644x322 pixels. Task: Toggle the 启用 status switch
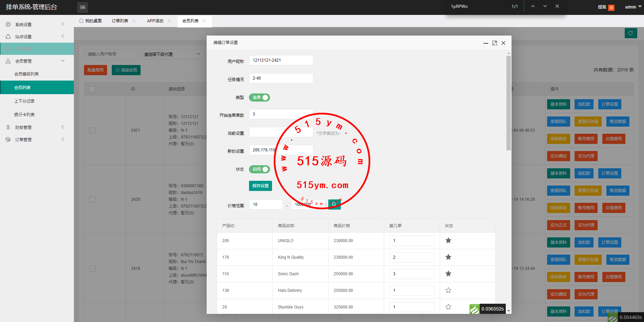[x=259, y=169]
